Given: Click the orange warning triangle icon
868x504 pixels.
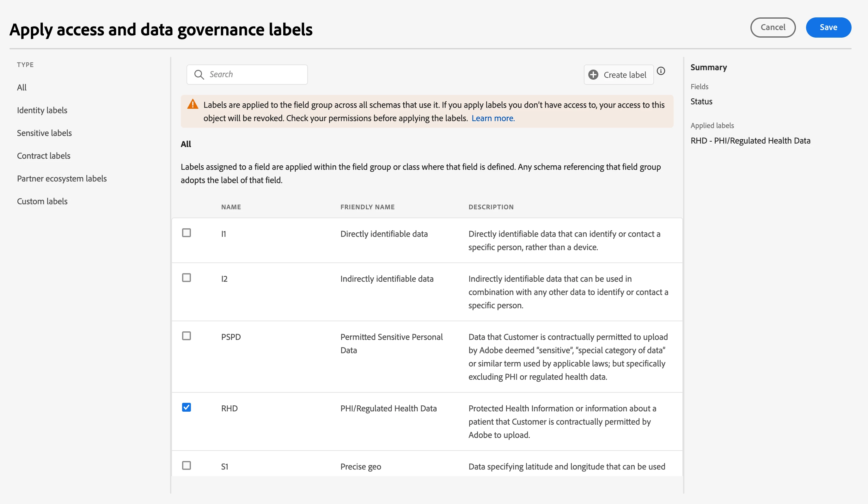Looking at the screenshot, I should 193,104.
